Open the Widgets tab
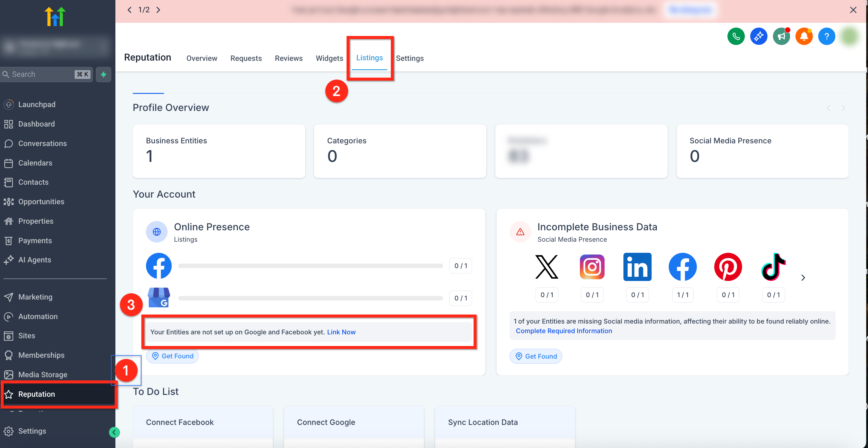The width and height of the screenshot is (868, 448). tap(329, 58)
